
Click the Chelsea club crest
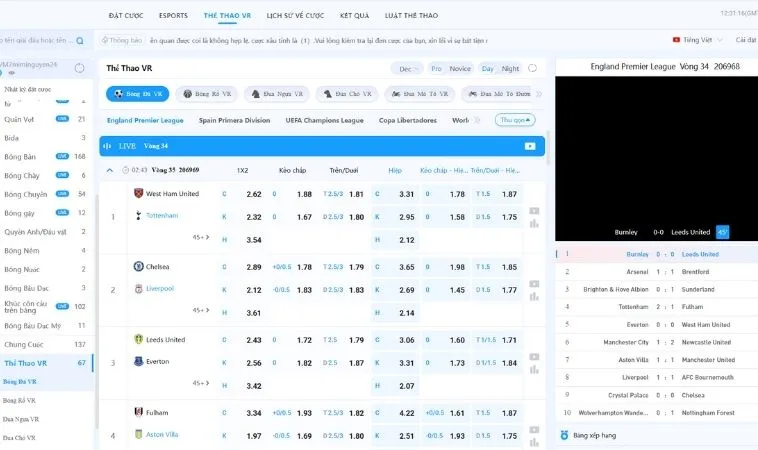138,266
